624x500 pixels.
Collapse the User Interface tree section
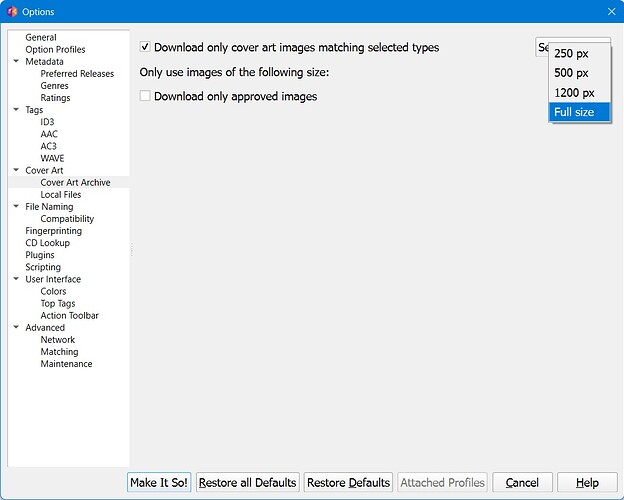click(16, 279)
